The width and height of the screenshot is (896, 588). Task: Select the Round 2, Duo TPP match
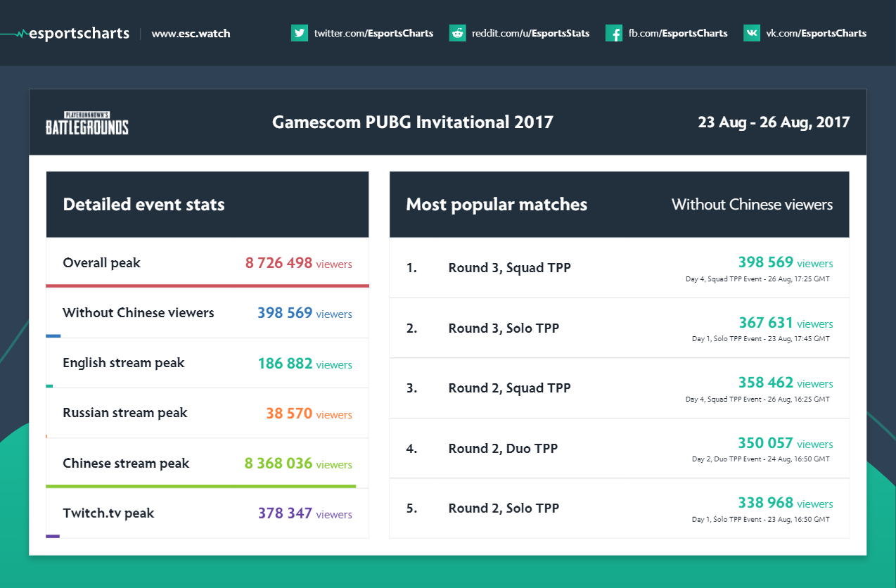click(x=619, y=448)
